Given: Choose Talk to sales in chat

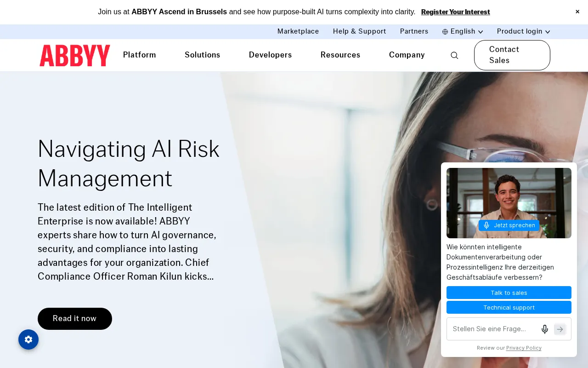Looking at the screenshot, I should [509, 293].
